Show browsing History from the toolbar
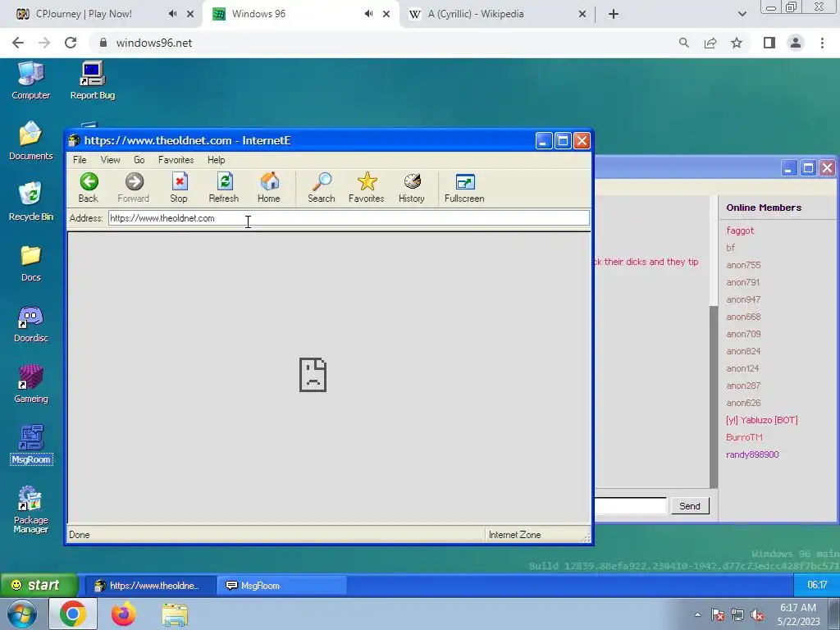Viewport: 840px width, 630px height. pos(412,187)
